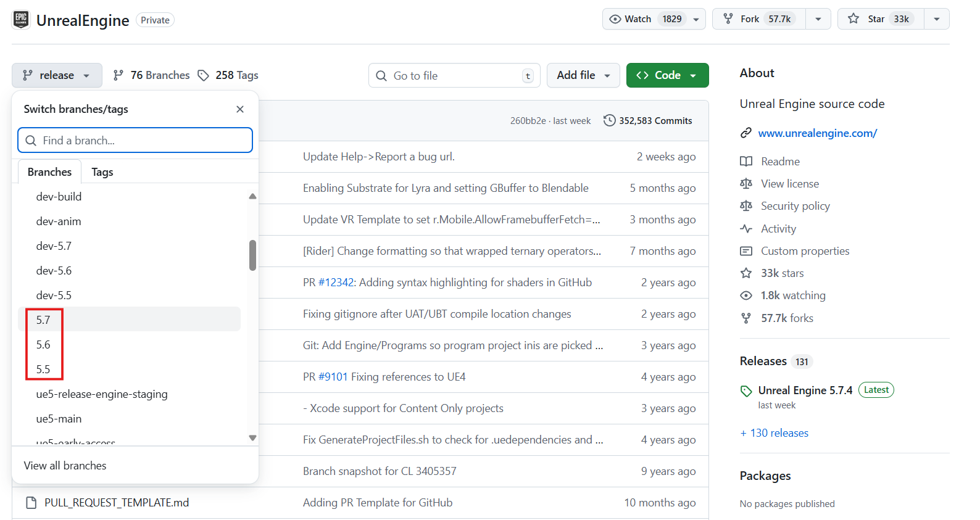This screenshot has width=980, height=520.
Task: Open the Packages heading link
Action: [x=765, y=476]
